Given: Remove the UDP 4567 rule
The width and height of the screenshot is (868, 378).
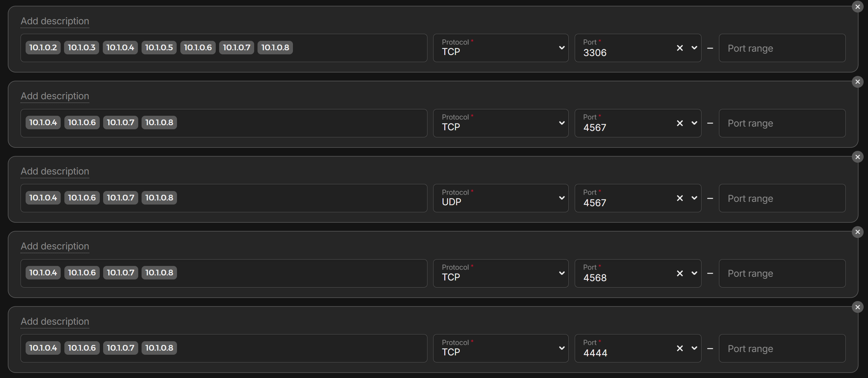Looking at the screenshot, I should (857, 157).
